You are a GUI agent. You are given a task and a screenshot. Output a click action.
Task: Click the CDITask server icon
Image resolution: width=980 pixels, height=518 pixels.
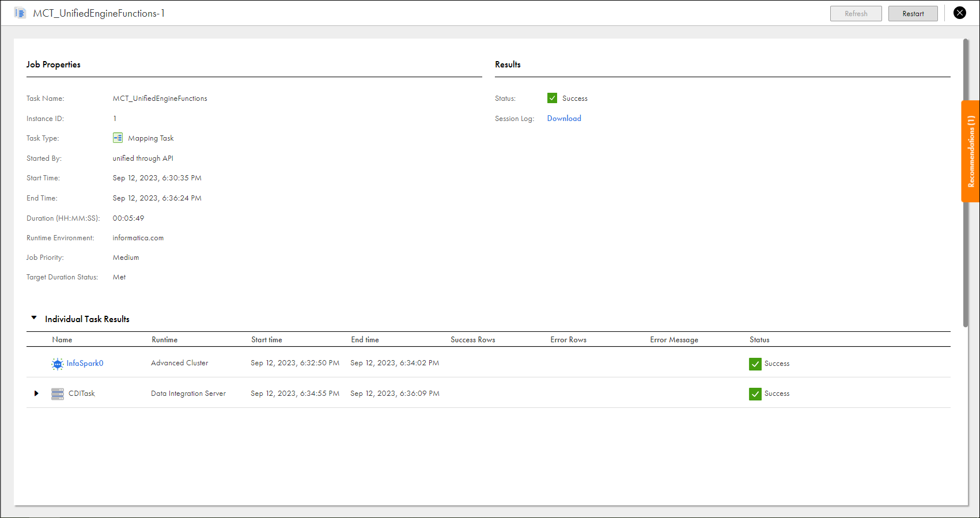pos(58,394)
